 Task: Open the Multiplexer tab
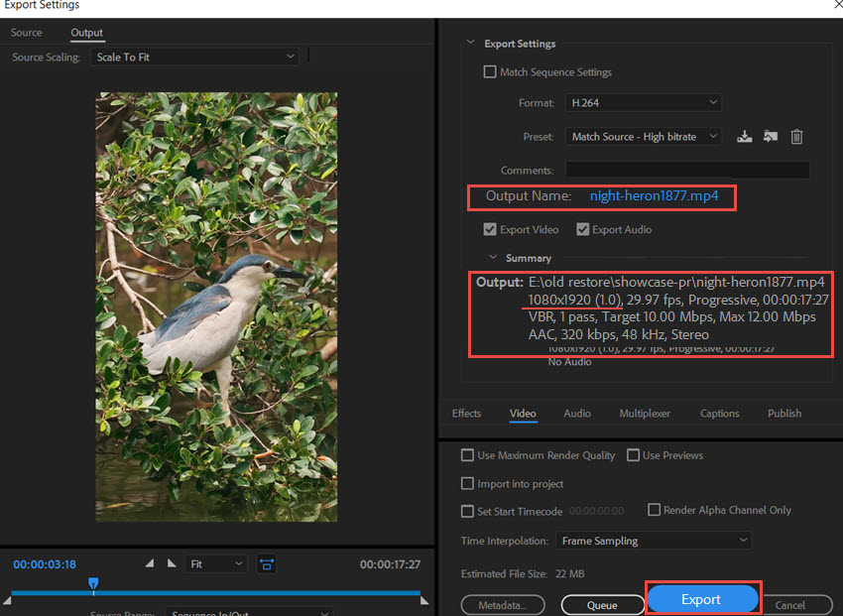(645, 414)
